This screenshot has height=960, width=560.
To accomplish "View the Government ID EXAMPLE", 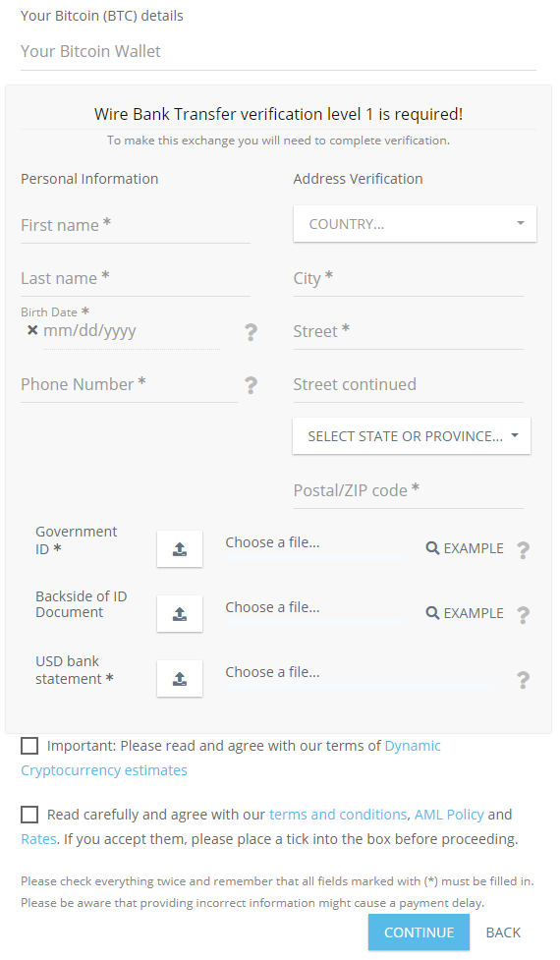I will point(465,548).
